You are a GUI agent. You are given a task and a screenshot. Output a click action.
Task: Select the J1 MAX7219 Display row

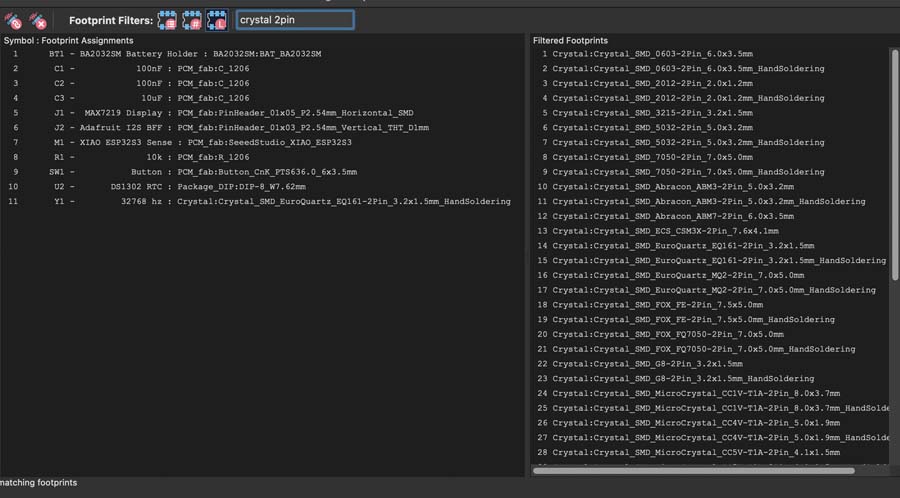tap(230, 113)
